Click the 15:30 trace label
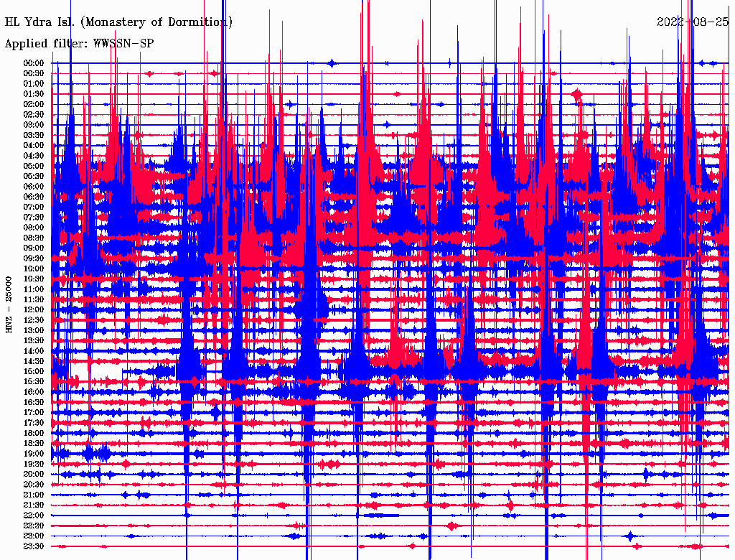This screenshot has width=735, height=560. click(34, 382)
